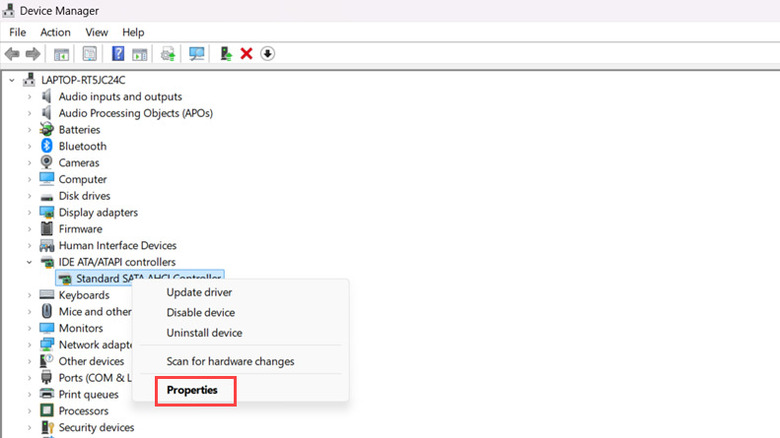Select Audio Processing Objects (APOs) label
Image resolution: width=780 pixels, height=438 pixels.
135,113
